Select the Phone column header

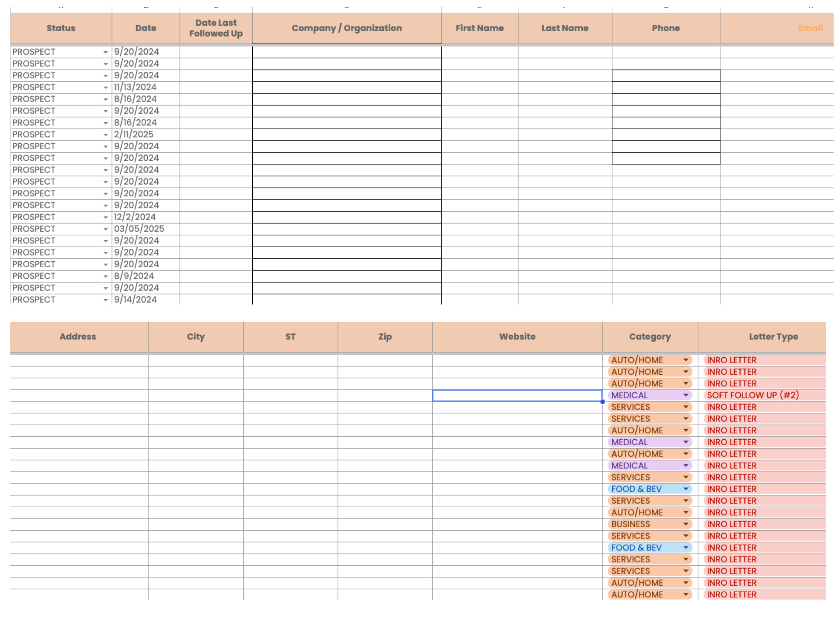pyautogui.click(x=666, y=28)
